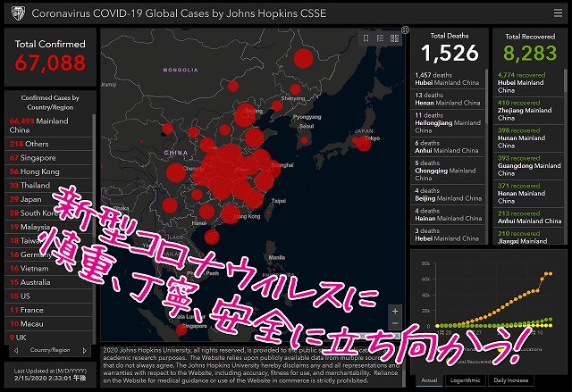Click the red case circle over Tokyo
Image resolution: width=572 pixels, height=392 pixels.
click(364, 143)
